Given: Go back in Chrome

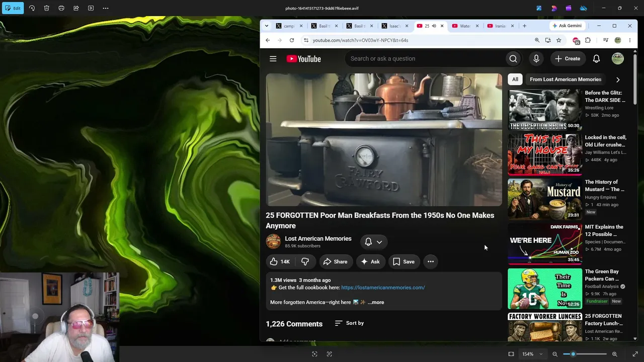Looking at the screenshot, I should click(268, 40).
